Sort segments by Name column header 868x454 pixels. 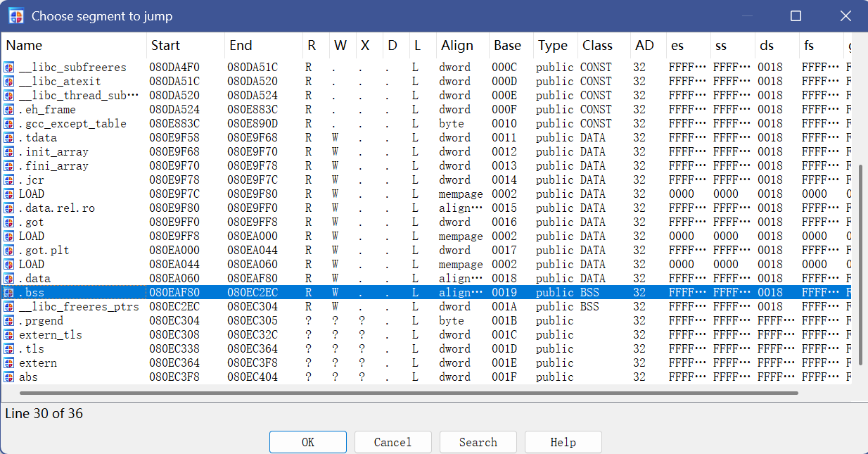click(24, 46)
